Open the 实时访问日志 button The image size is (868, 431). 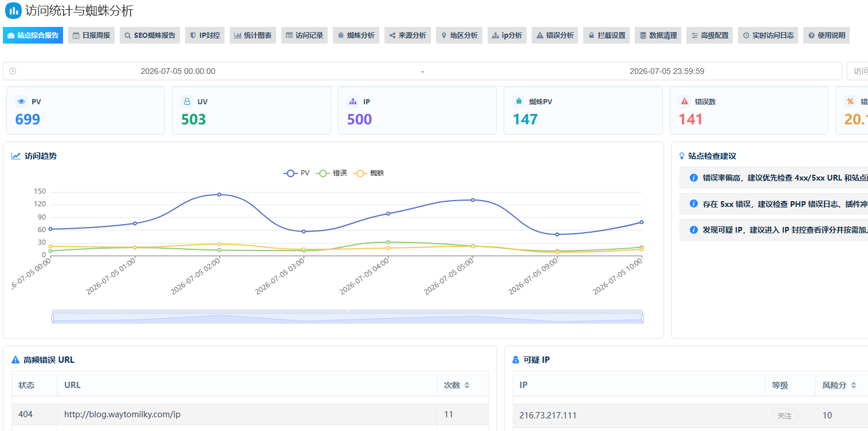click(768, 36)
